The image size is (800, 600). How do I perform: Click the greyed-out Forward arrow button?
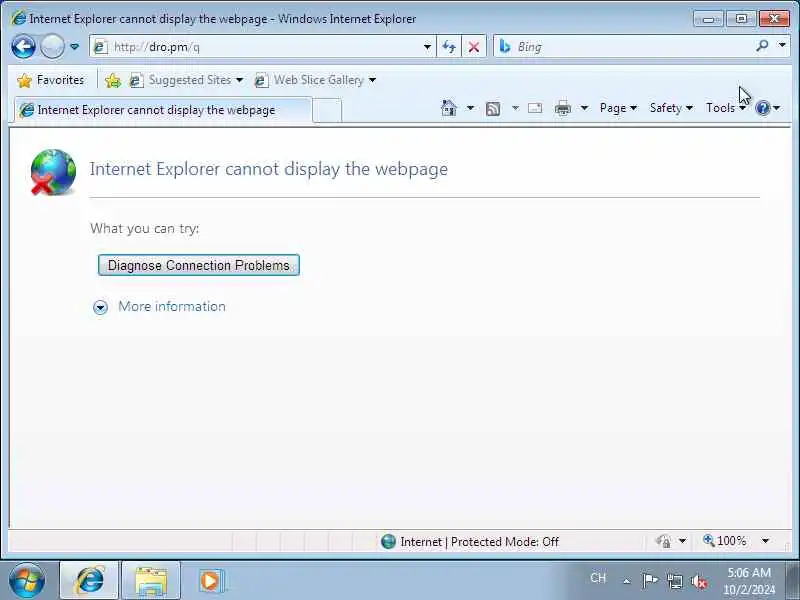[x=52, y=47]
